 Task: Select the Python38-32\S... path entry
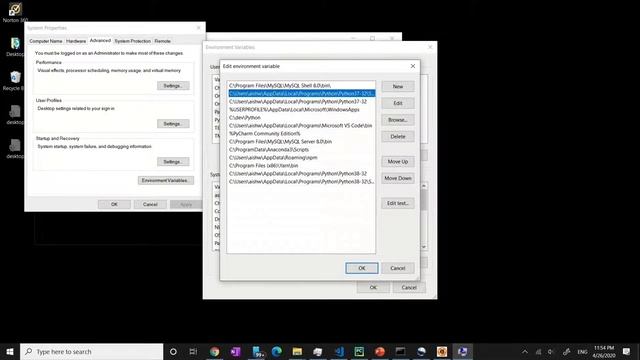[x=301, y=182]
